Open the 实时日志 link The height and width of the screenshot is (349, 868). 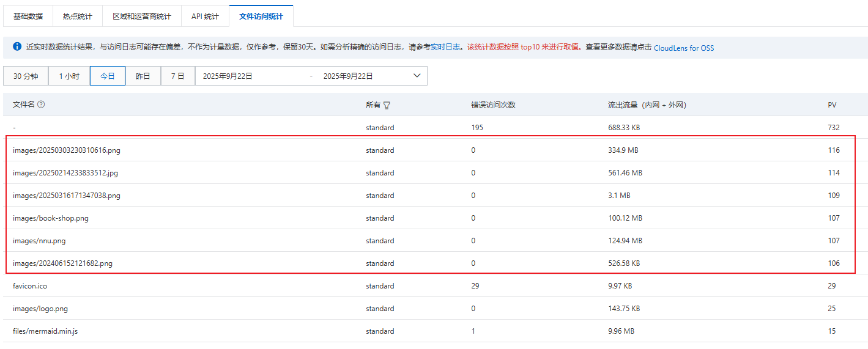pos(445,47)
